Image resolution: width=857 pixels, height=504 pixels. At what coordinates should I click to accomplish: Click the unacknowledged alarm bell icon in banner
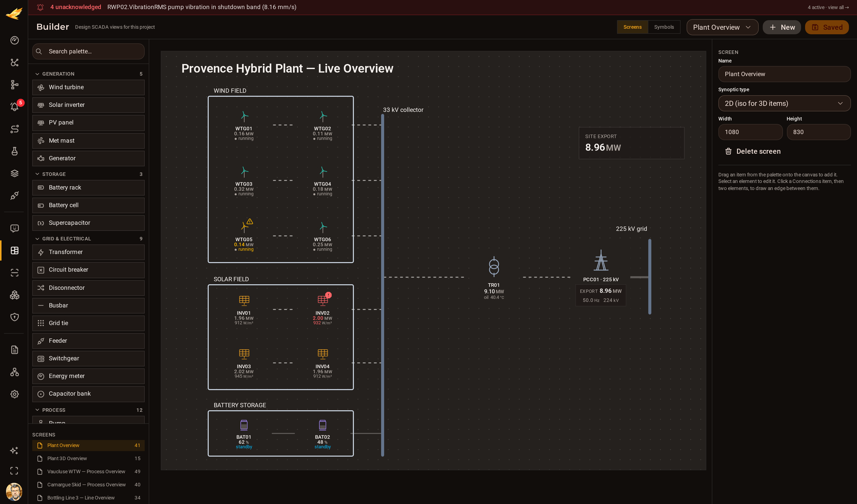pyautogui.click(x=41, y=7)
